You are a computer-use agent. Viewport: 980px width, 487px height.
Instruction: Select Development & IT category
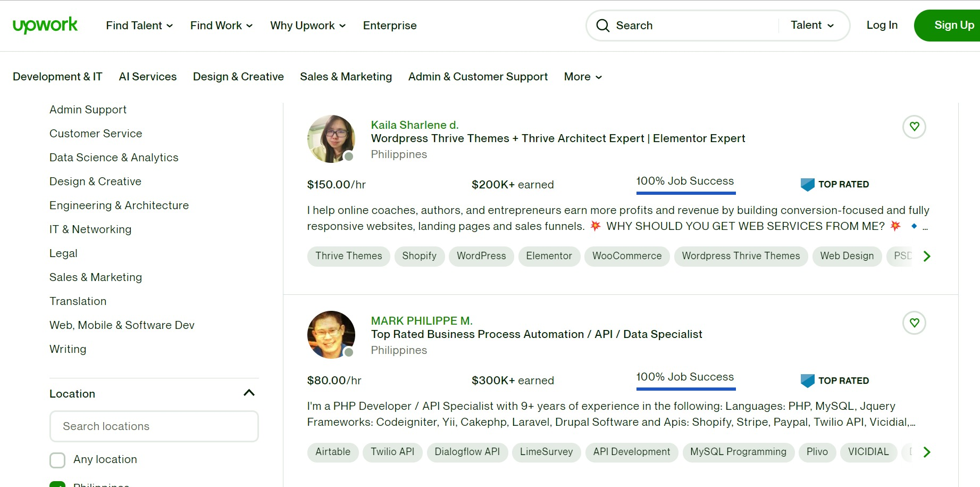57,77
